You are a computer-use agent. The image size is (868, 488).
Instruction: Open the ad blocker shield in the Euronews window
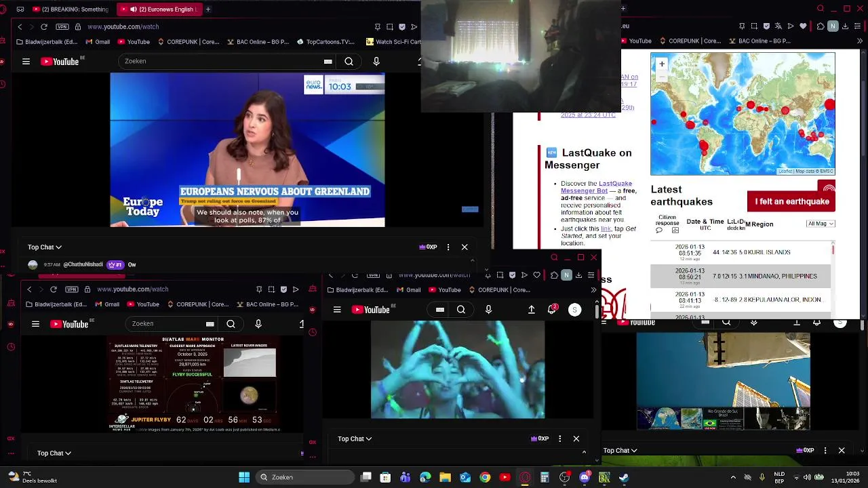click(x=402, y=26)
